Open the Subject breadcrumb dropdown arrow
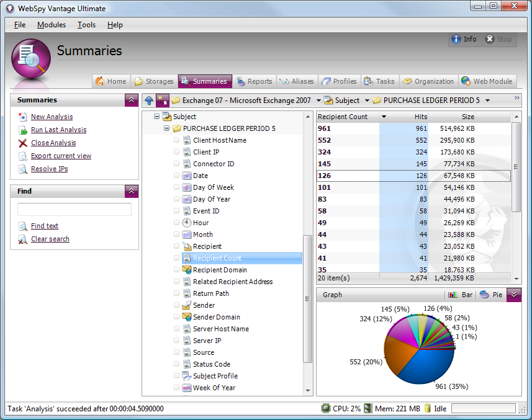 (x=367, y=101)
